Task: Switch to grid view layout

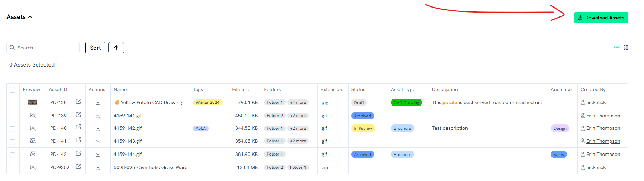Action: 626,48
